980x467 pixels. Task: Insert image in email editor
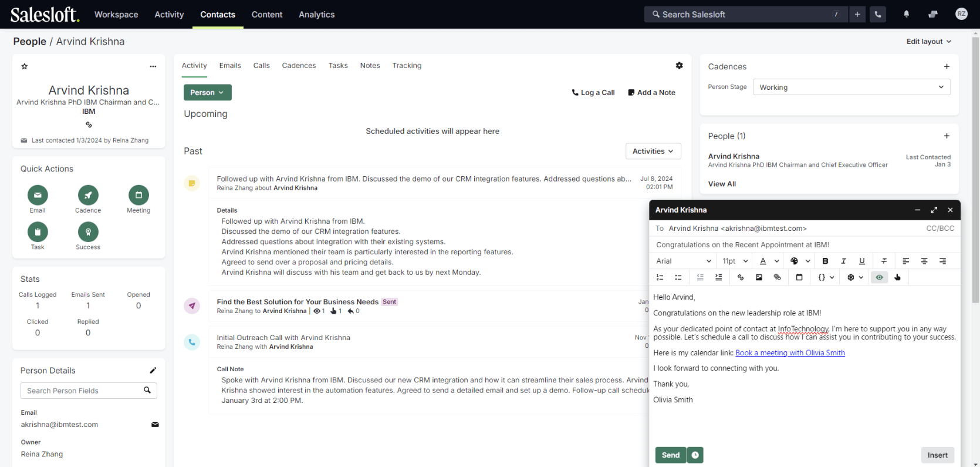(759, 277)
